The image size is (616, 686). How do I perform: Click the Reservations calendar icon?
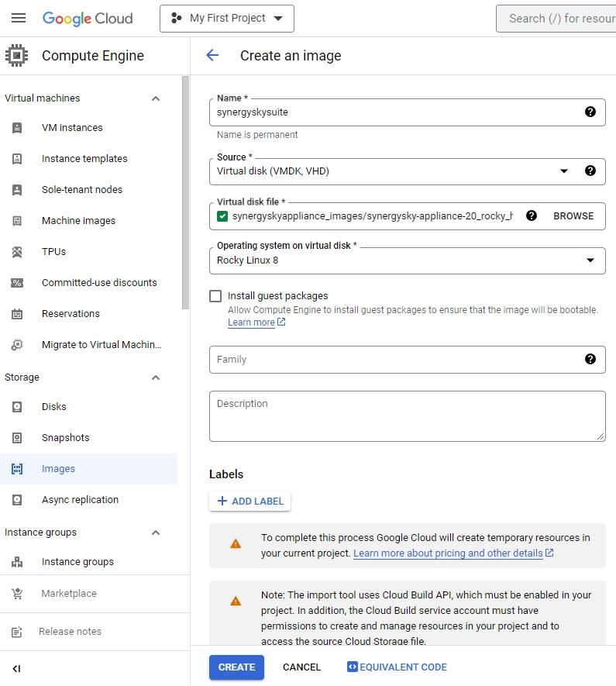17,314
